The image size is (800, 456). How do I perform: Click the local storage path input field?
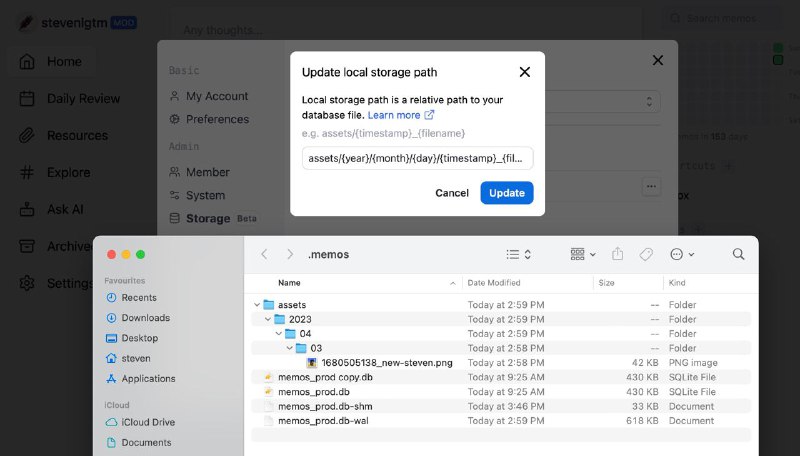click(x=417, y=158)
